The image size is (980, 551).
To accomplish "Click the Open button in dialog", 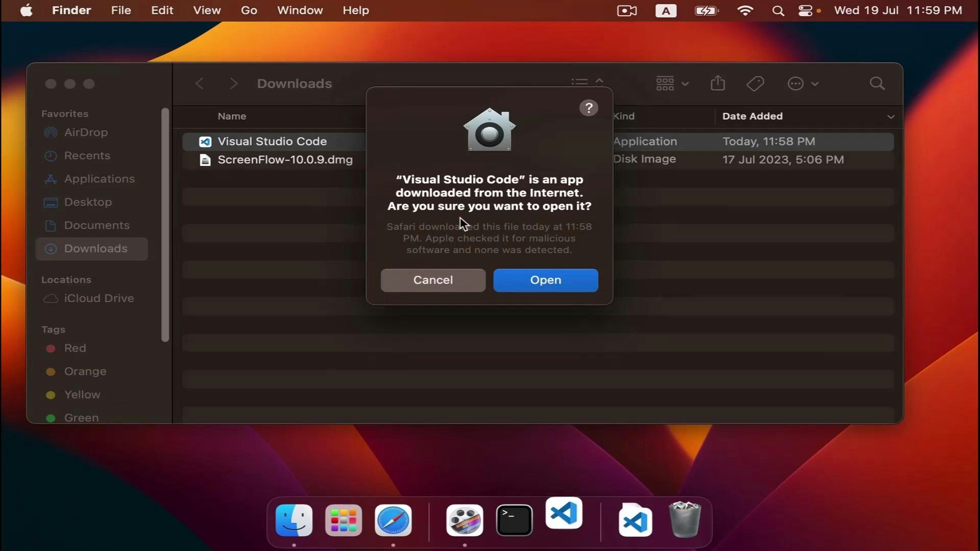I will [x=546, y=280].
